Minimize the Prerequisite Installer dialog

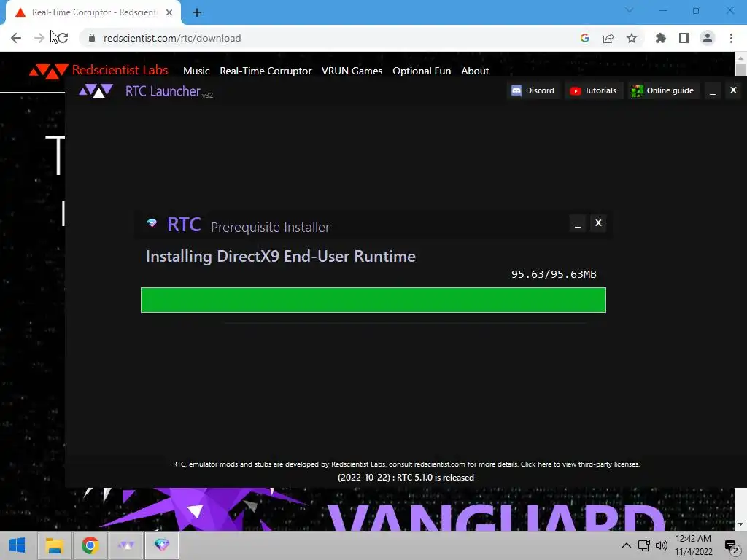(x=578, y=223)
